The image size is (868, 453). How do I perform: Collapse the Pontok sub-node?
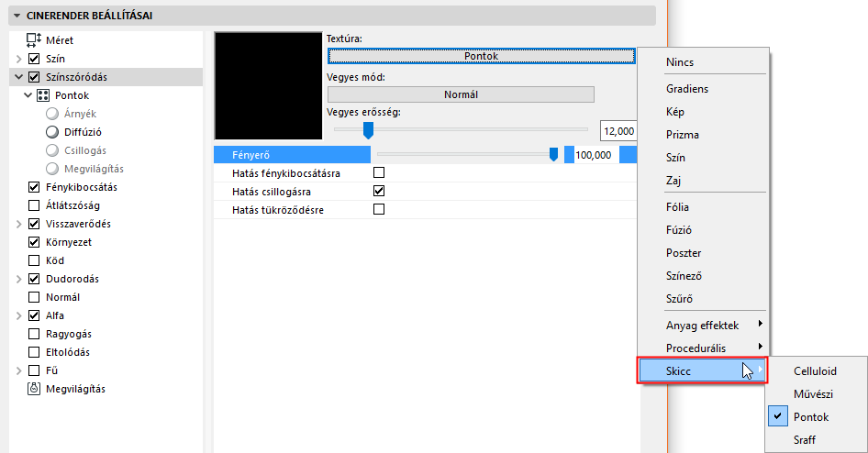28,95
